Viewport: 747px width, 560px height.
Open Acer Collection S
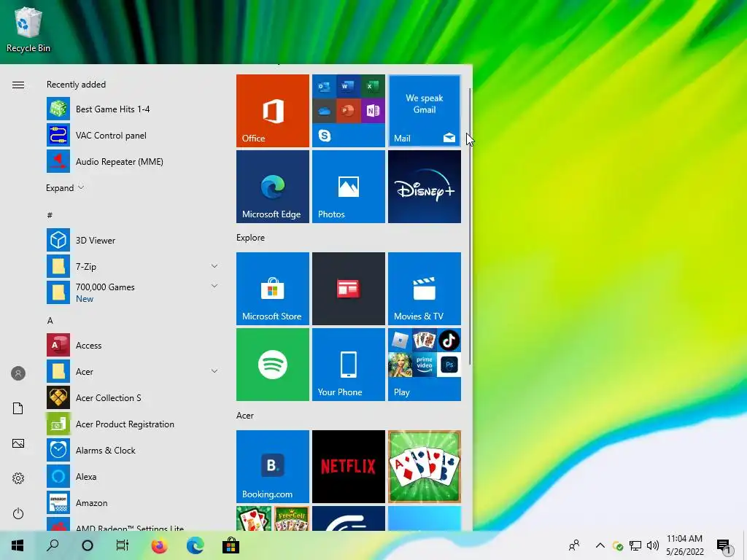pyautogui.click(x=133, y=397)
